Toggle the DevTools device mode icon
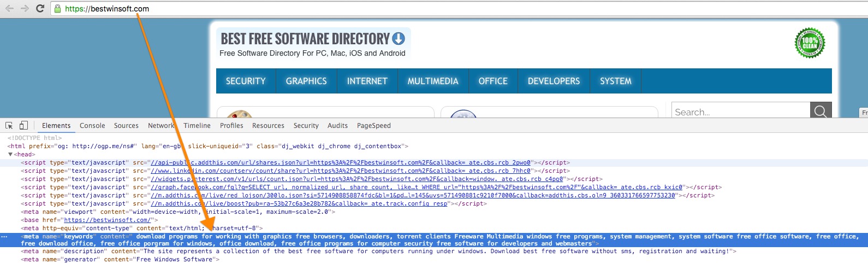Screen dimensions: 868x263 click(x=23, y=125)
